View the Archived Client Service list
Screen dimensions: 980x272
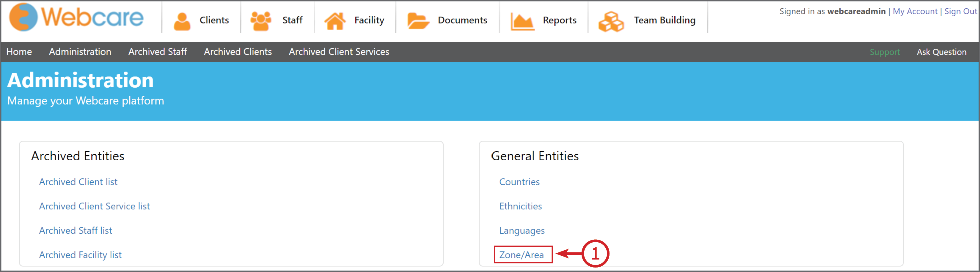point(94,206)
